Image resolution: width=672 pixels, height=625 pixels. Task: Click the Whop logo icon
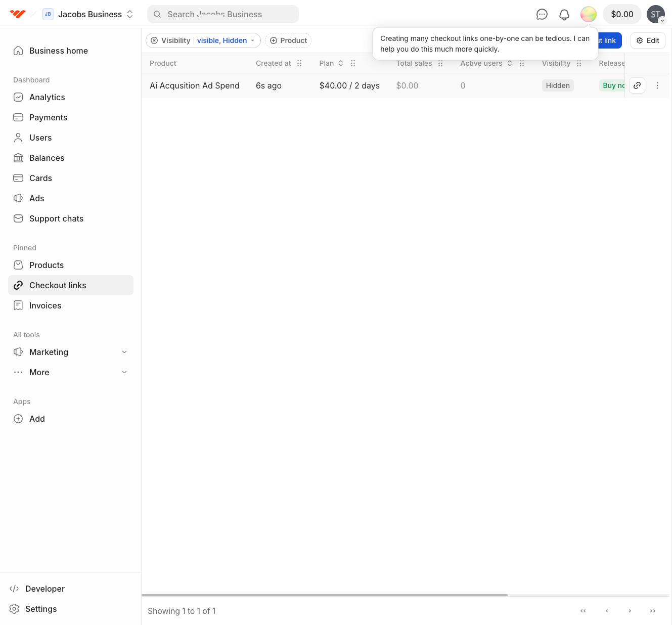pos(18,14)
